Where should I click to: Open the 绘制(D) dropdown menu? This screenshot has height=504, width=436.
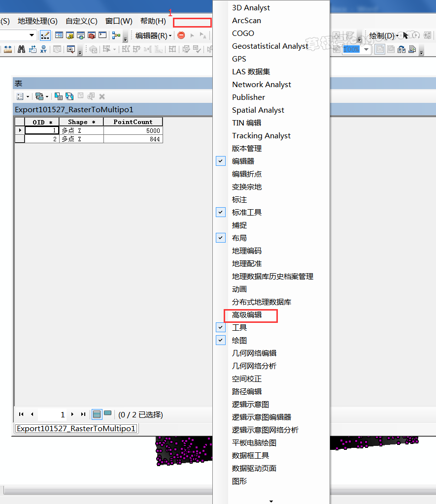pyautogui.click(x=384, y=35)
